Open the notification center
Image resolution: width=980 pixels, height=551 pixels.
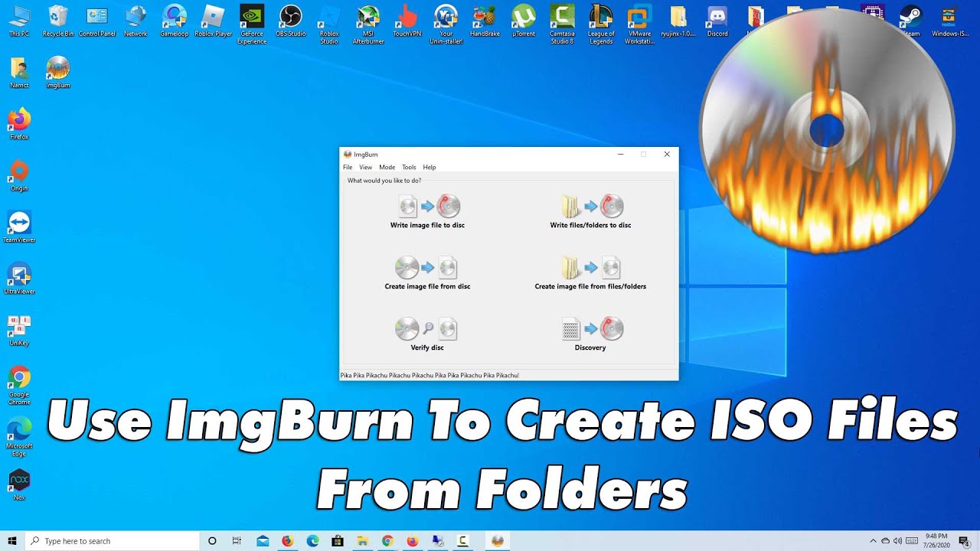963,541
